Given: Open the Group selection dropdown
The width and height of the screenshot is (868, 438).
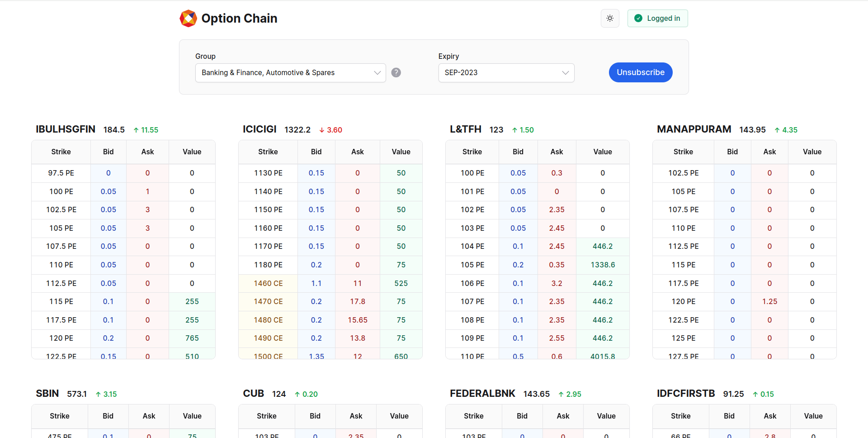Looking at the screenshot, I should [290, 72].
